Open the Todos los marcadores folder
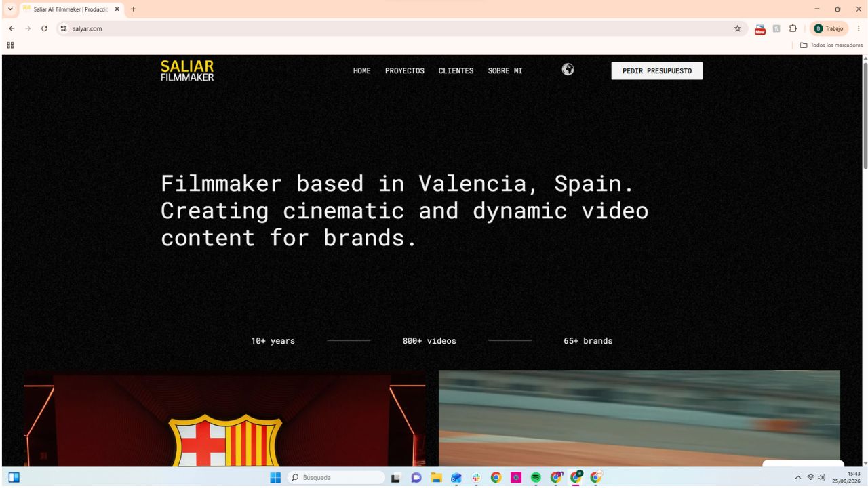This screenshot has width=868, height=488. click(831, 45)
